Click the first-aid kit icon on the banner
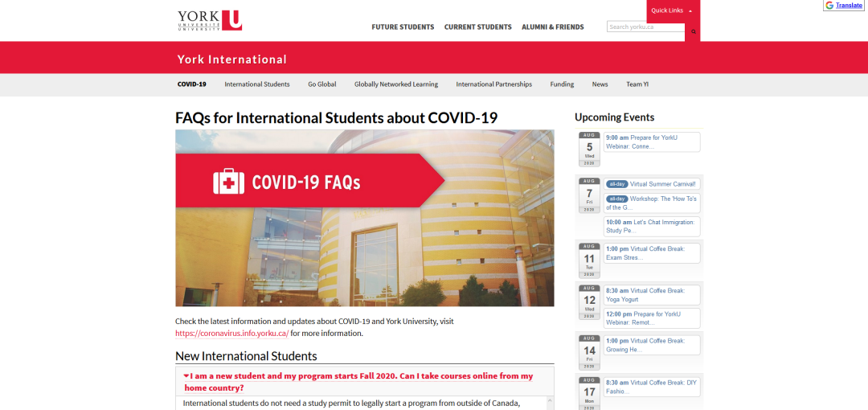868x410 pixels. (x=228, y=182)
